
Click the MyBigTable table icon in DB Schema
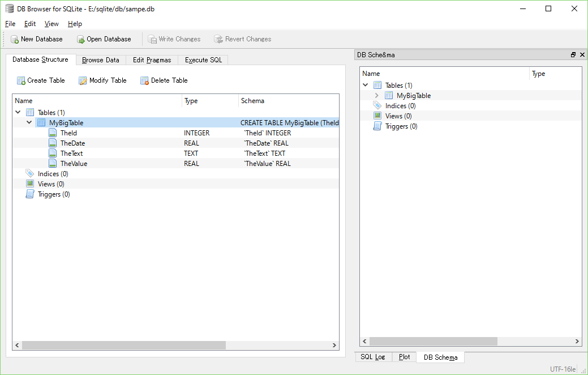[389, 95]
